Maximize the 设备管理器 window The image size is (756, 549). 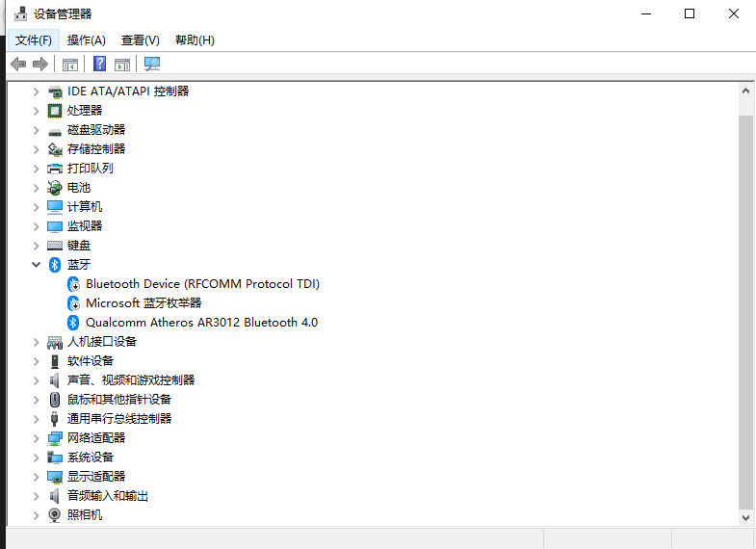(x=690, y=13)
